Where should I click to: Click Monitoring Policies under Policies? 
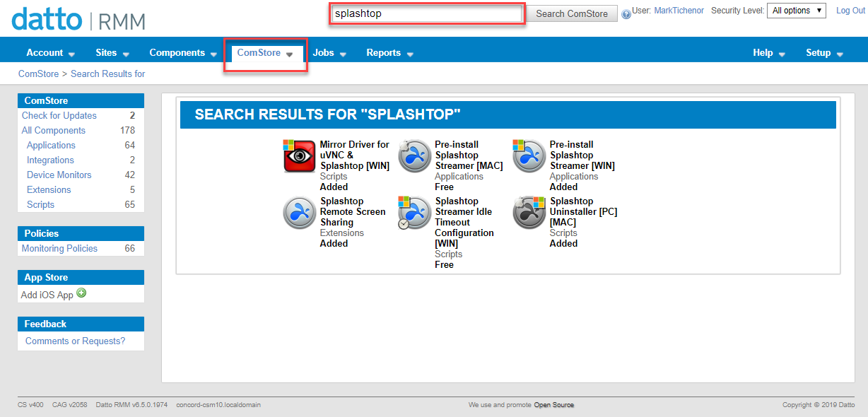[59, 248]
